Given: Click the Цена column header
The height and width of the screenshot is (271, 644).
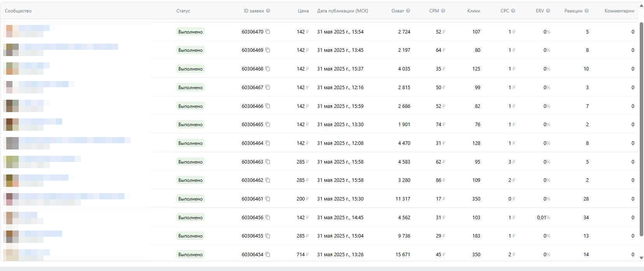Looking at the screenshot, I should tap(303, 11).
